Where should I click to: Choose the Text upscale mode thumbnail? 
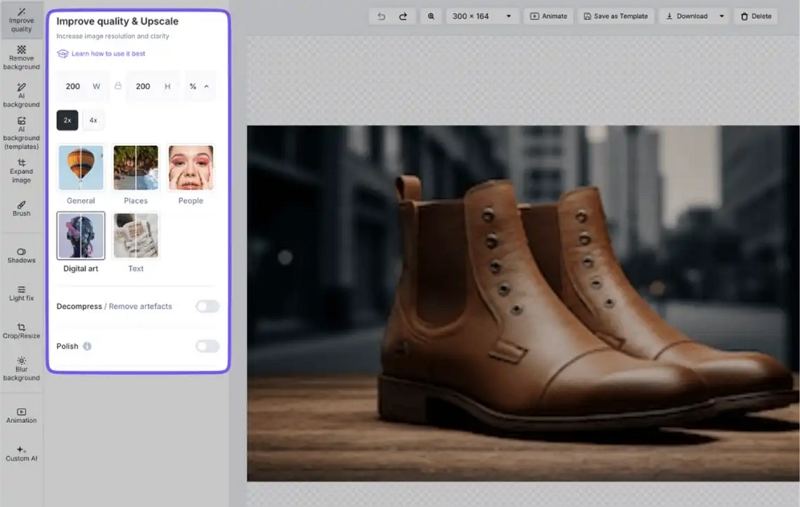coord(136,236)
